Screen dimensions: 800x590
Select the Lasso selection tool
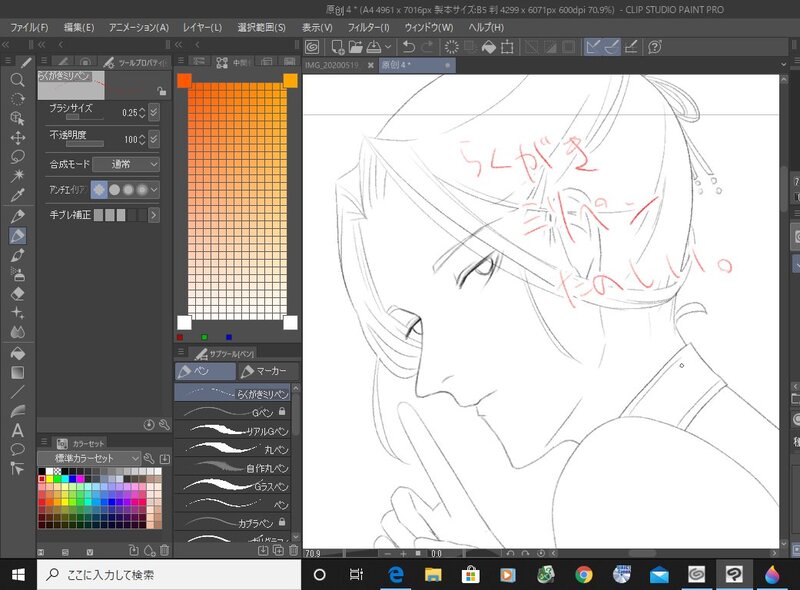click(17, 157)
